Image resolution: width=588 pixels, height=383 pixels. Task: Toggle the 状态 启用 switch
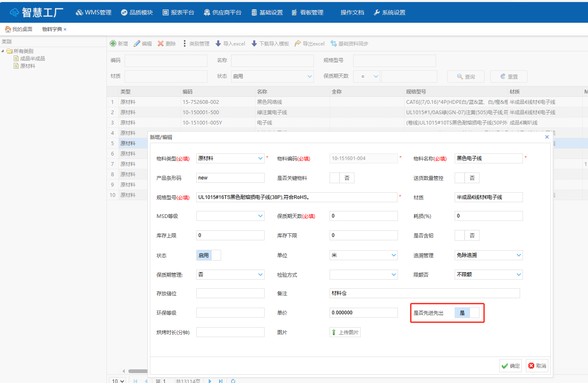pos(209,255)
